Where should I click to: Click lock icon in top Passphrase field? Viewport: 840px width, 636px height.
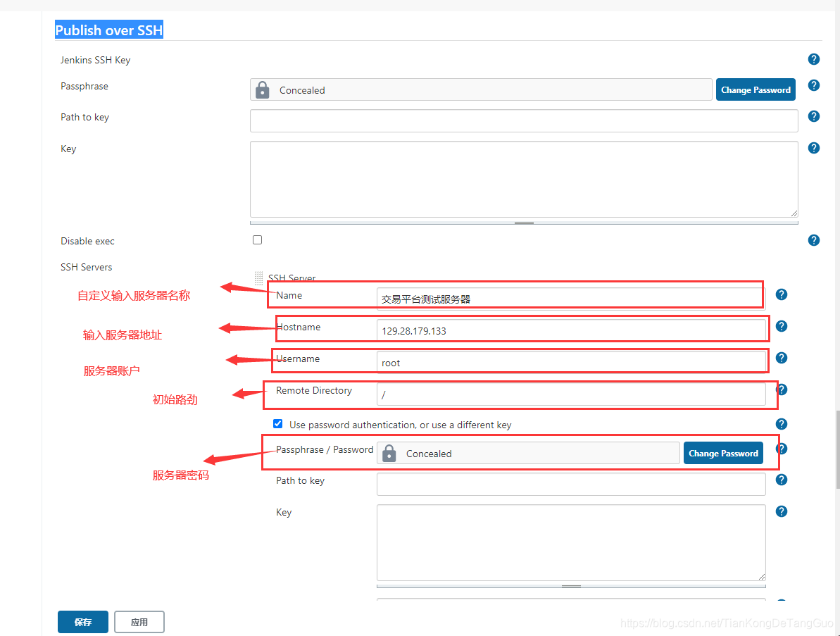[x=262, y=89]
